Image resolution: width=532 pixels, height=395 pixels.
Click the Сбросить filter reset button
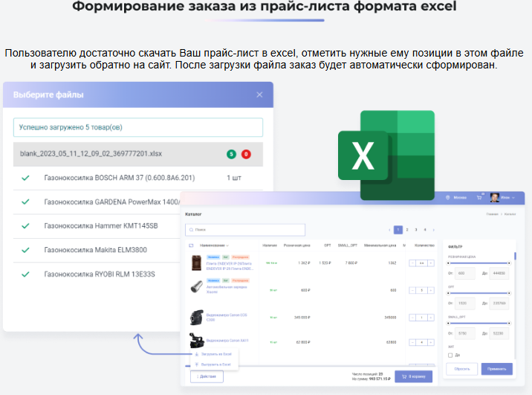click(461, 368)
